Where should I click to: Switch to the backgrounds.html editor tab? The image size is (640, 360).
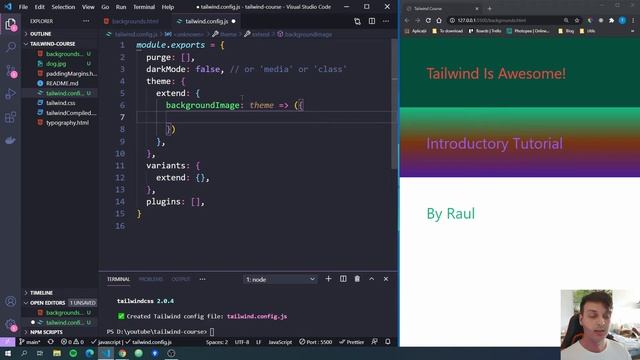click(x=135, y=21)
